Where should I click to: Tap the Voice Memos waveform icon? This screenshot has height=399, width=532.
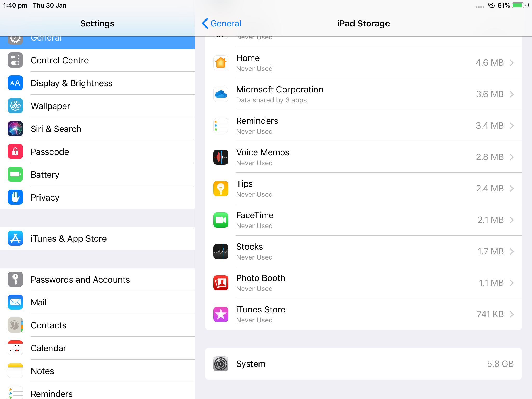click(x=221, y=157)
